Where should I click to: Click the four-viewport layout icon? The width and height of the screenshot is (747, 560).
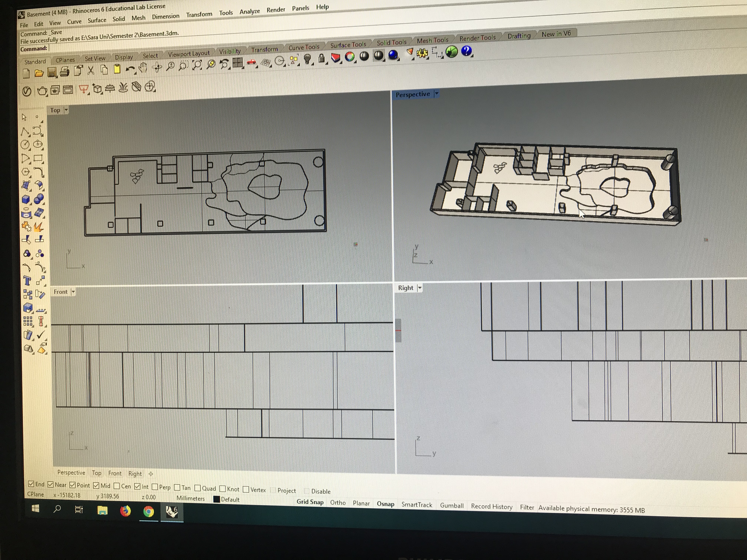point(238,63)
